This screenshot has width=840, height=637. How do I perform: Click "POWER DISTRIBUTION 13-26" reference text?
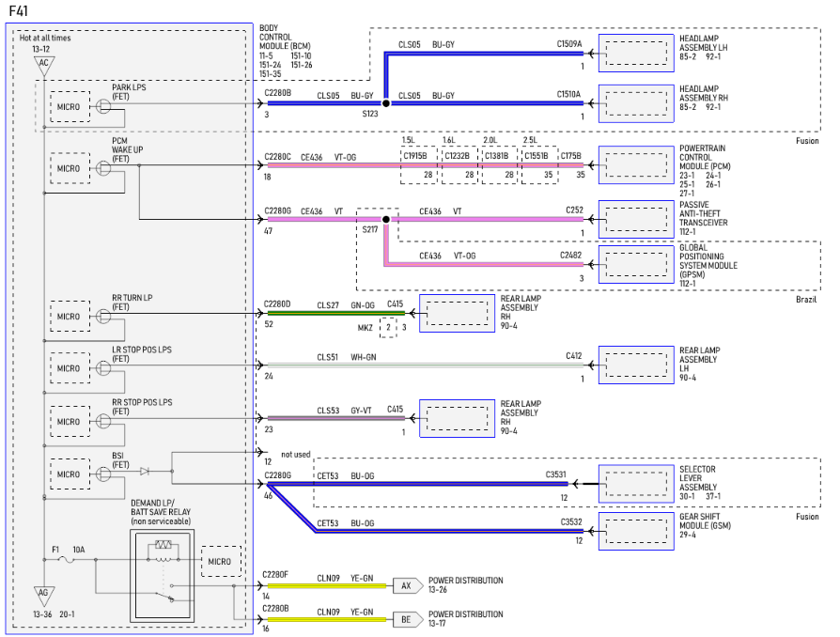coord(465,585)
